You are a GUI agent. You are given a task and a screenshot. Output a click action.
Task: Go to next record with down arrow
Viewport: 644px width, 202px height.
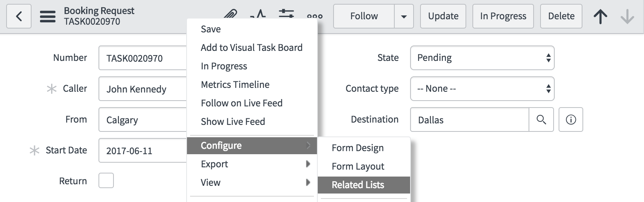point(627,16)
